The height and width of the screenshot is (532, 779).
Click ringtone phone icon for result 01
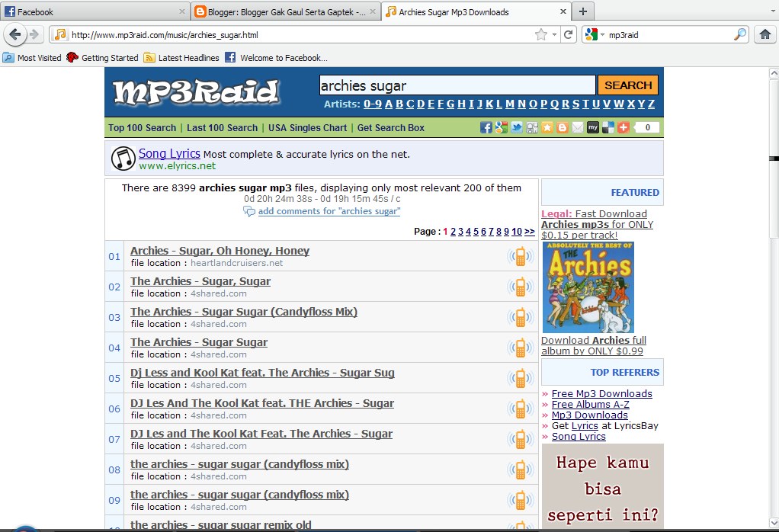(x=520, y=256)
